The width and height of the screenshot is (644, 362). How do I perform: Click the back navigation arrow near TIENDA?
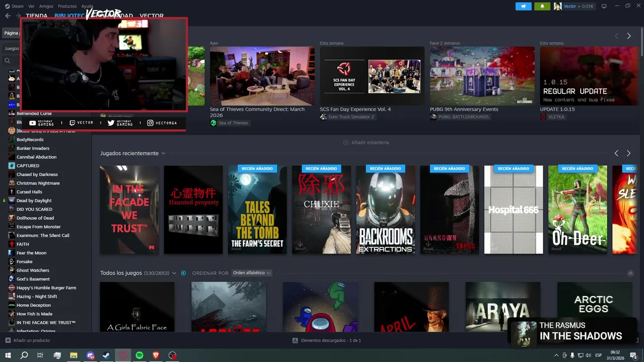click(x=8, y=16)
